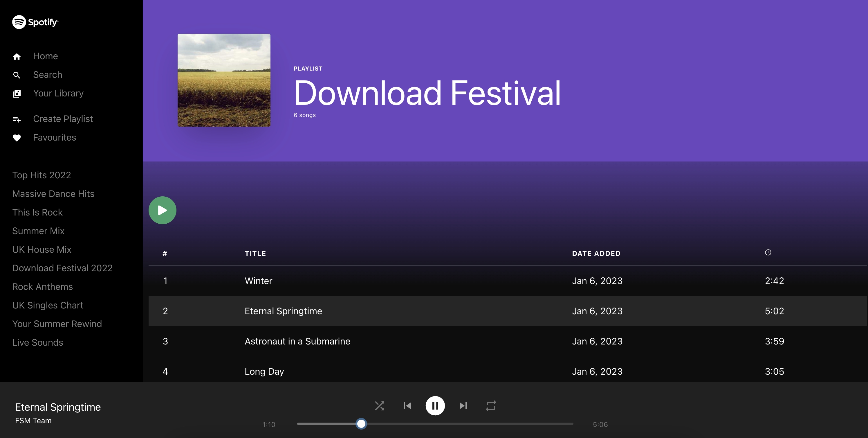Select song Astronaut in a Submarine
The height and width of the screenshot is (438, 868).
click(297, 341)
